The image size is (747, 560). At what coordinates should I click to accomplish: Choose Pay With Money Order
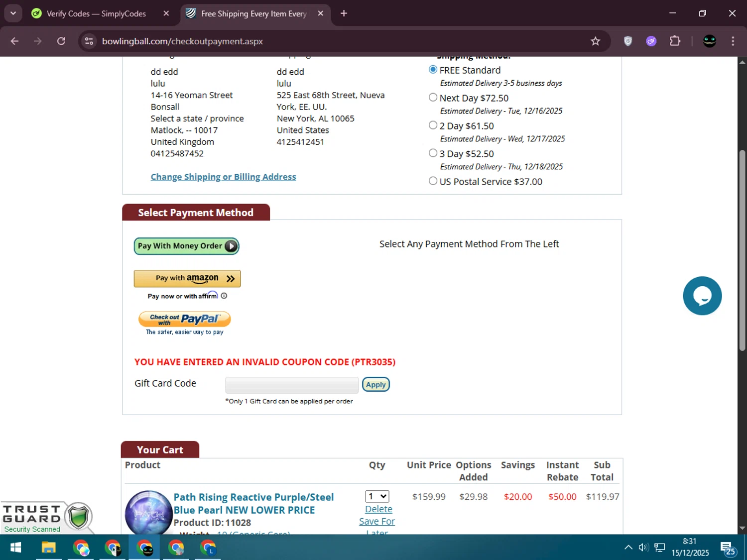[x=186, y=246]
